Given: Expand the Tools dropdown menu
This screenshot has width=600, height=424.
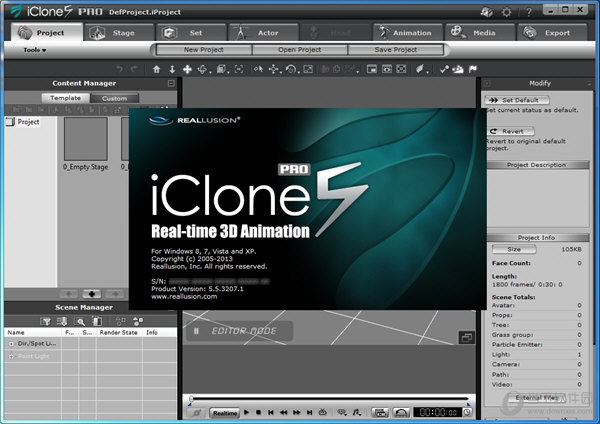Looking at the screenshot, I should coord(35,49).
